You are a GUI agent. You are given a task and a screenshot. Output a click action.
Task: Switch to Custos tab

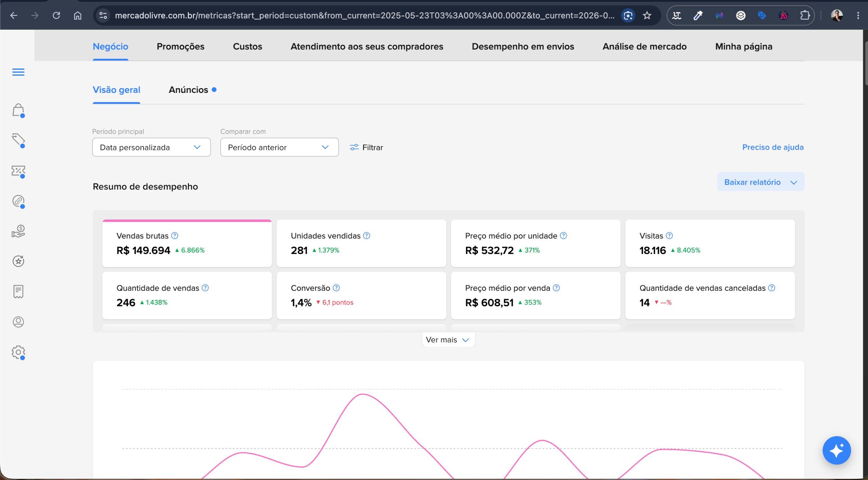[x=247, y=46]
